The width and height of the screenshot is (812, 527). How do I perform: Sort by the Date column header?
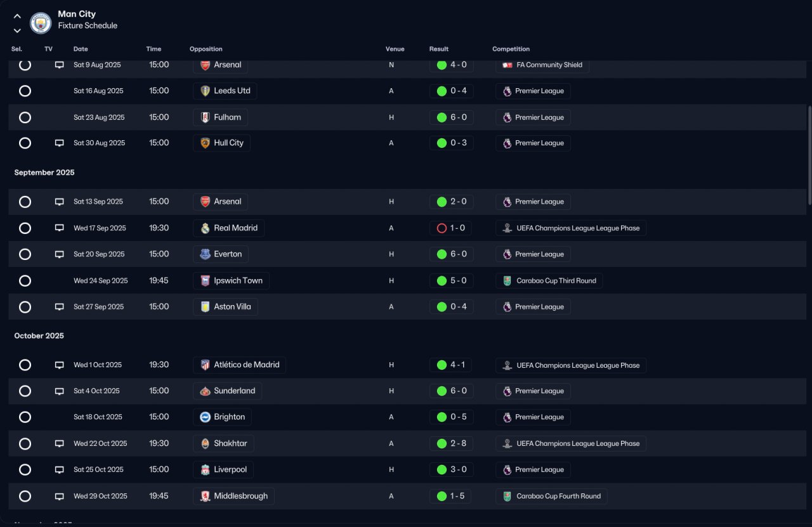pos(81,49)
